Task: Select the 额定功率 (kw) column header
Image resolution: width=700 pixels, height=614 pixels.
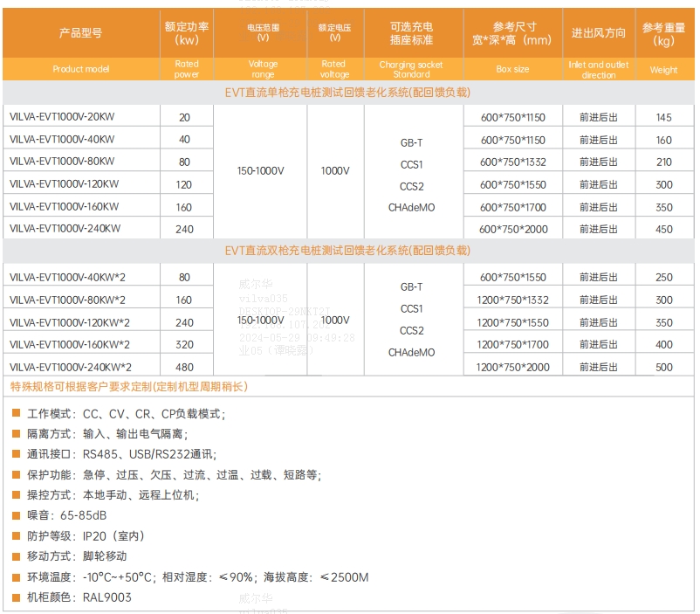Action: (x=187, y=33)
